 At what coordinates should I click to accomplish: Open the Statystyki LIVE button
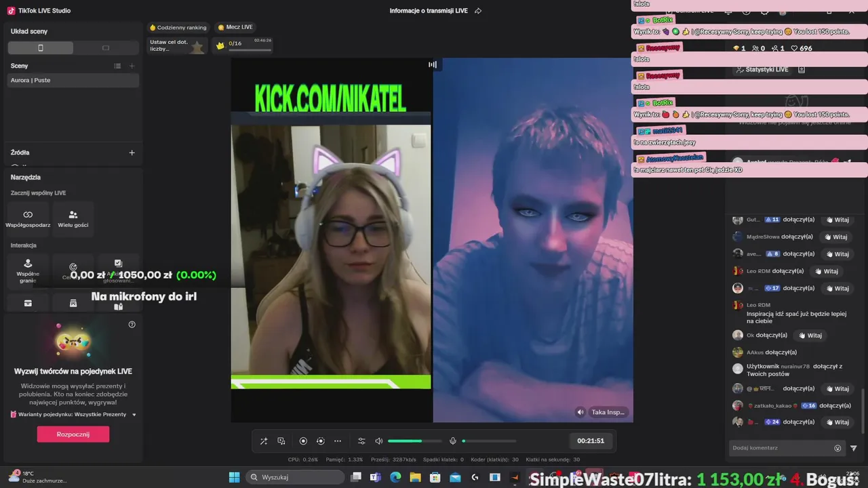(762, 69)
